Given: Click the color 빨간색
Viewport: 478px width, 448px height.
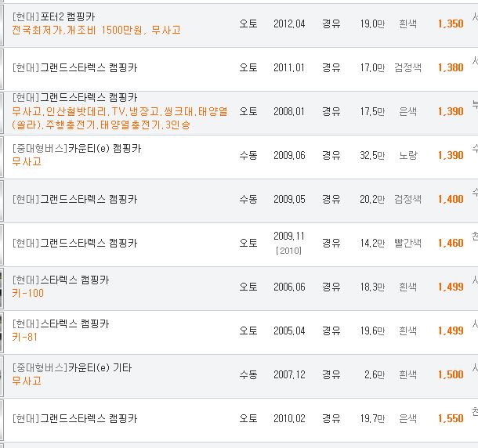Looking at the screenshot, I should click(408, 243).
